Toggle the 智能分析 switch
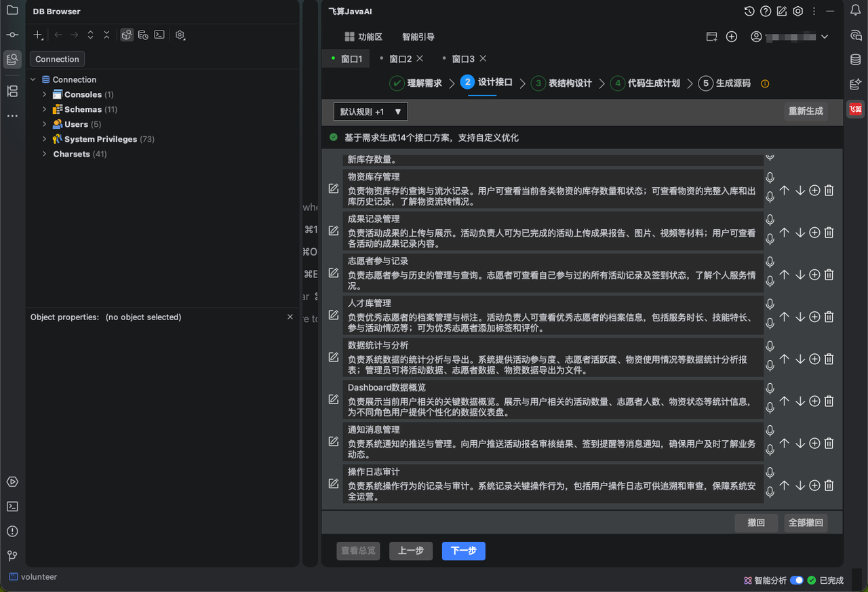The height and width of the screenshot is (592, 868). (797, 580)
